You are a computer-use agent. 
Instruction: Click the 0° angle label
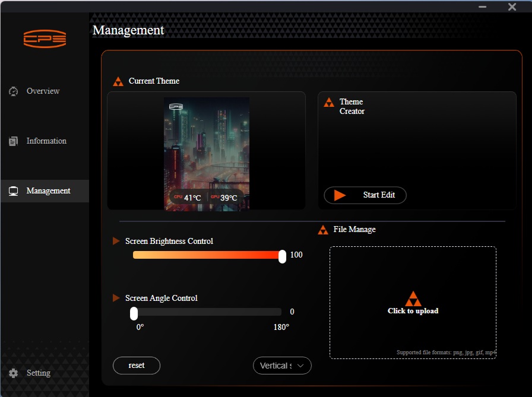click(140, 327)
